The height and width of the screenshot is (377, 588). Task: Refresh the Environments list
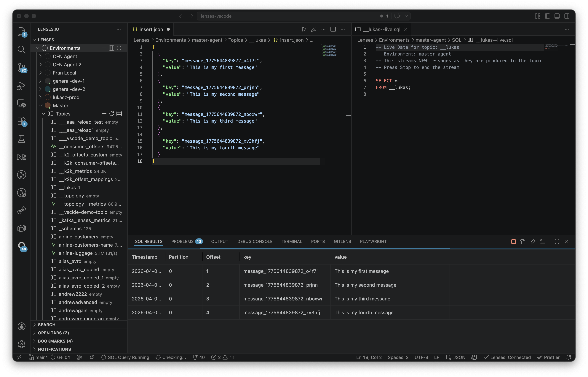[x=119, y=48]
